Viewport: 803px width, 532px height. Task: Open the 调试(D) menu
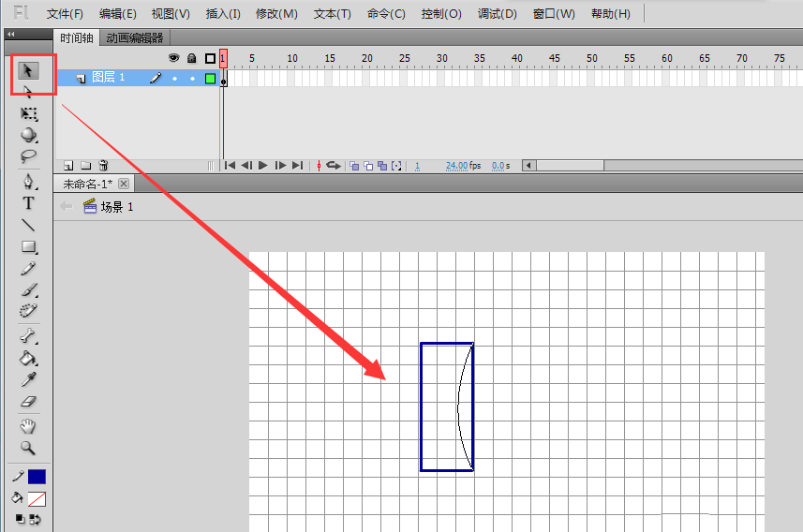[x=498, y=14]
